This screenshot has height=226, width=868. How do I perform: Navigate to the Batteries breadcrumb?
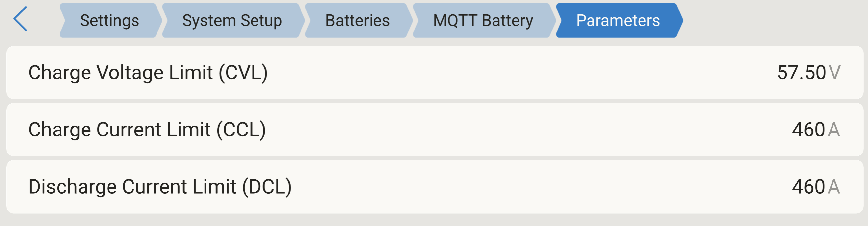pos(357,21)
